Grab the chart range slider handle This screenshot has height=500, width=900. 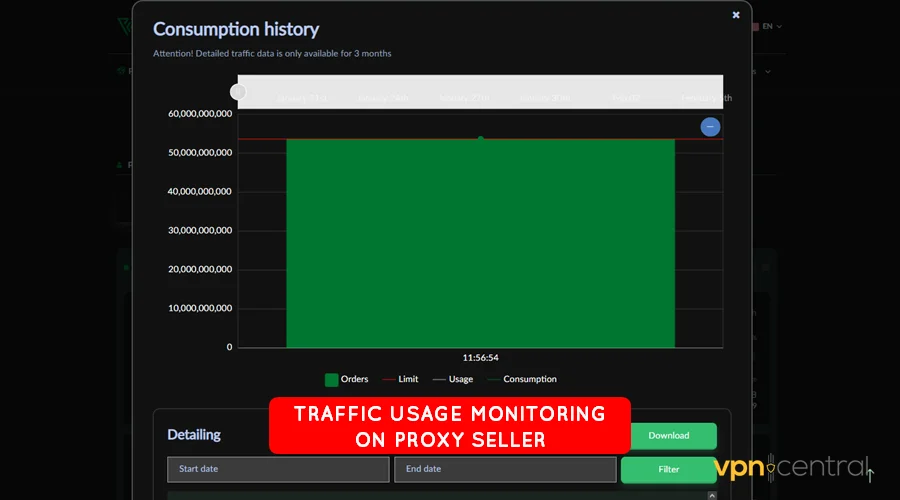click(238, 92)
